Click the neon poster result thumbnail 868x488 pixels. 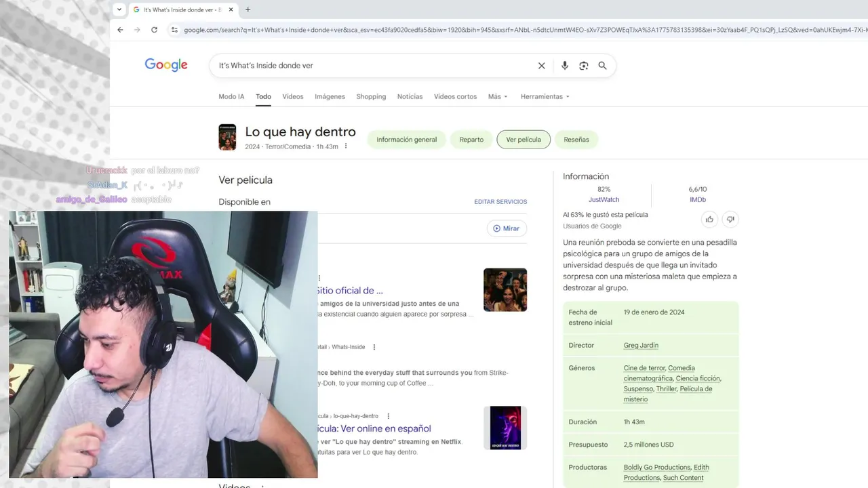click(505, 428)
